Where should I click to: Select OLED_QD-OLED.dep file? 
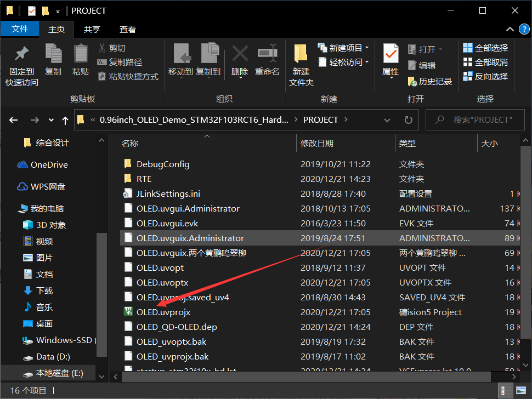click(x=177, y=327)
